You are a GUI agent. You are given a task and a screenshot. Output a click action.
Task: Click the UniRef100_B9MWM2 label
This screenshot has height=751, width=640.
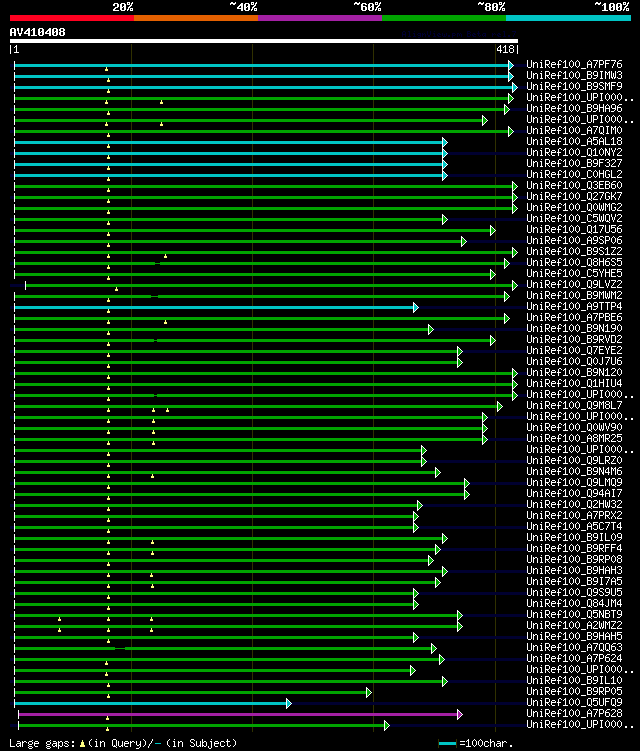pos(574,296)
